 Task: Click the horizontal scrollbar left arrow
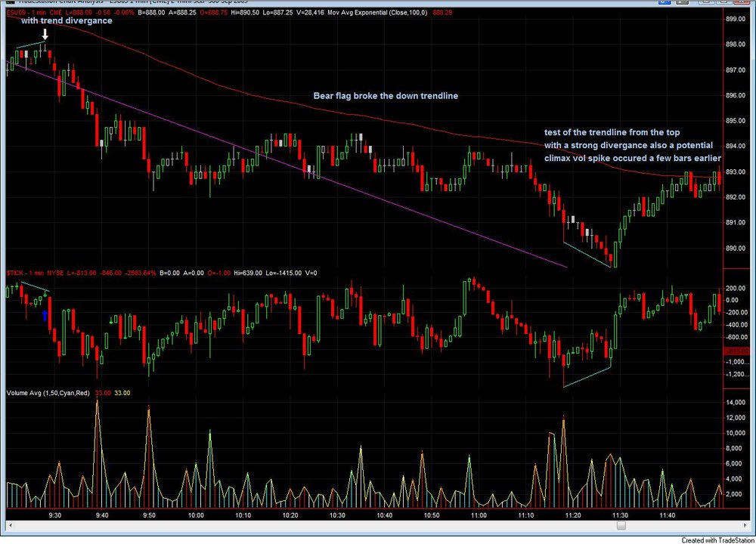[9, 526]
